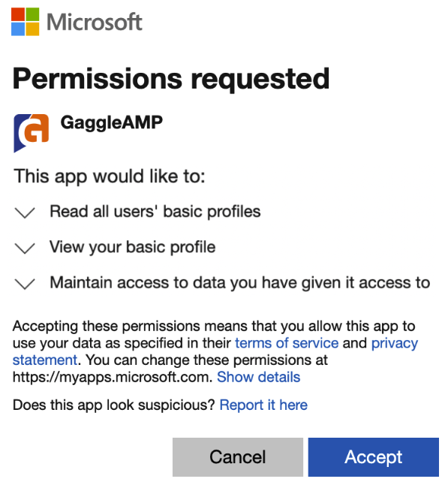Click the Microsoft wordmark text
448x482 pixels.
point(95,22)
